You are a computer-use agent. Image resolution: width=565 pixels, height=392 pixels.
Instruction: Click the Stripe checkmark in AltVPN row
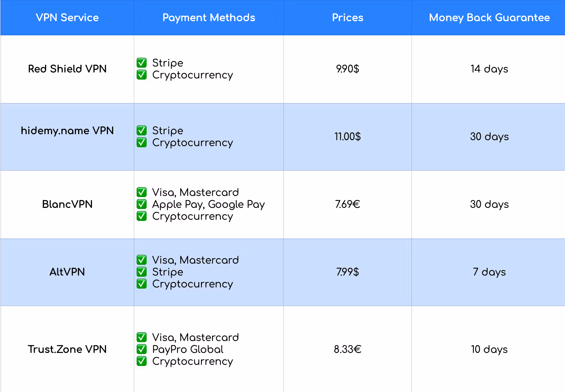coord(141,271)
